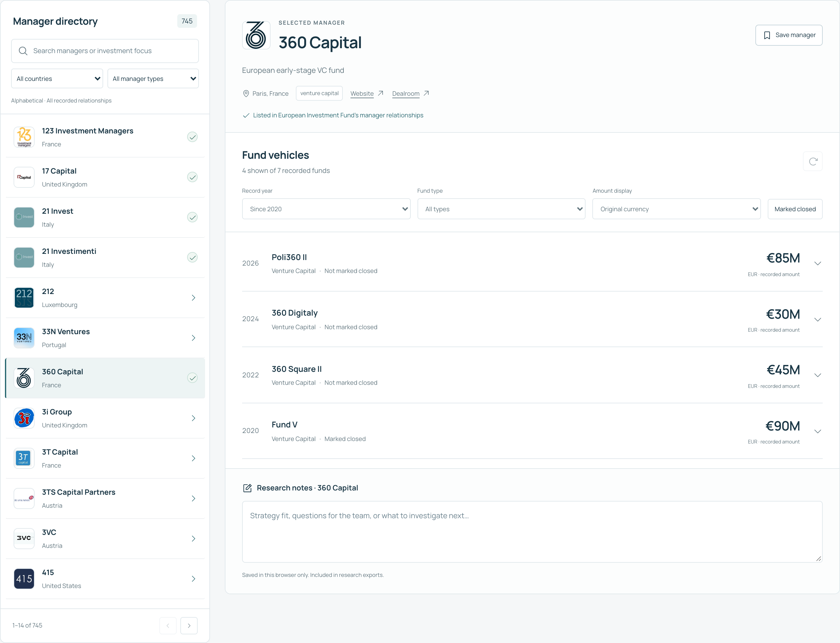Click the 3VC logo
The height and width of the screenshot is (643, 840).
pyautogui.click(x=24, y=539)
